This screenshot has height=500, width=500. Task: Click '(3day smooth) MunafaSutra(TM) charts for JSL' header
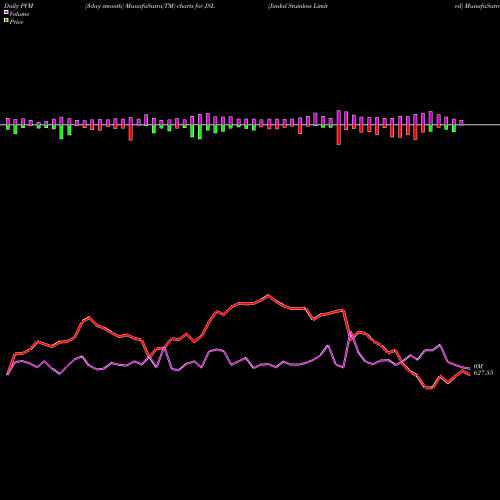(x=150, y=6)
